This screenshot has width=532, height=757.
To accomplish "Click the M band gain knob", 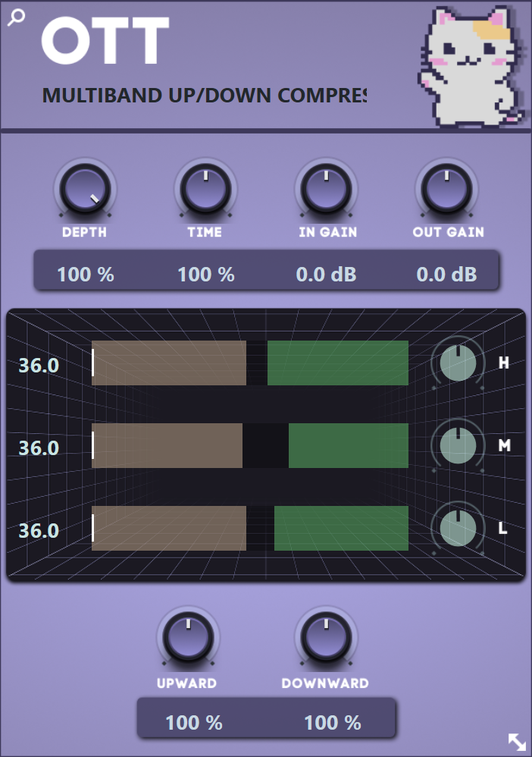I will tap(458, 445).
